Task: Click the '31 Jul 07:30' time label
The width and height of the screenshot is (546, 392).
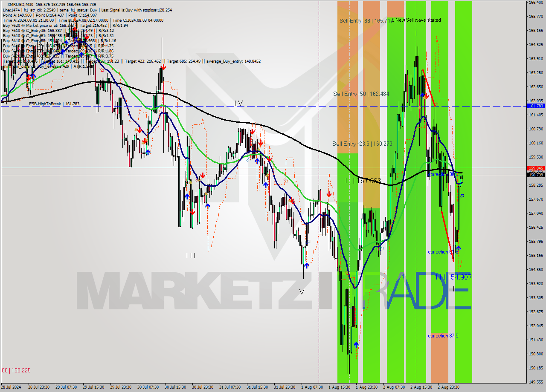Action: coord(230,387)
